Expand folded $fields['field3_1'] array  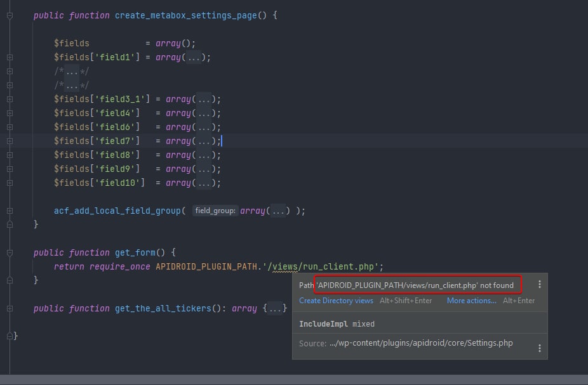point(10,99)
